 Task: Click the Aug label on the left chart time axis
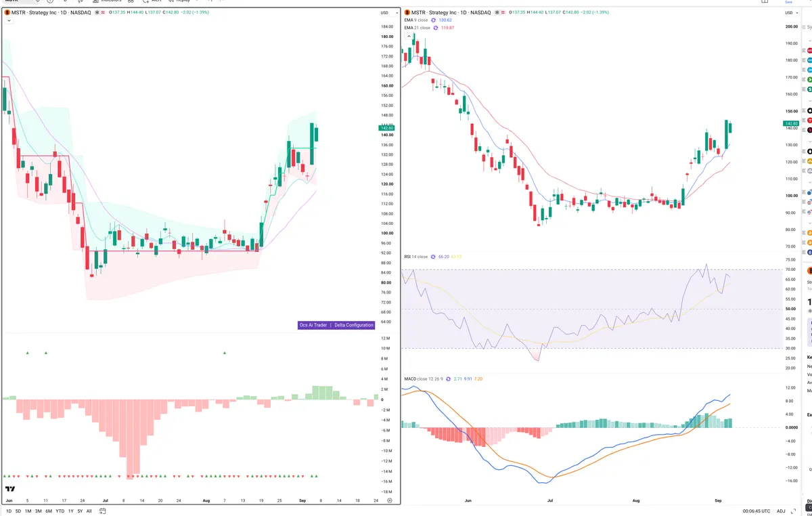coord(206,500)
